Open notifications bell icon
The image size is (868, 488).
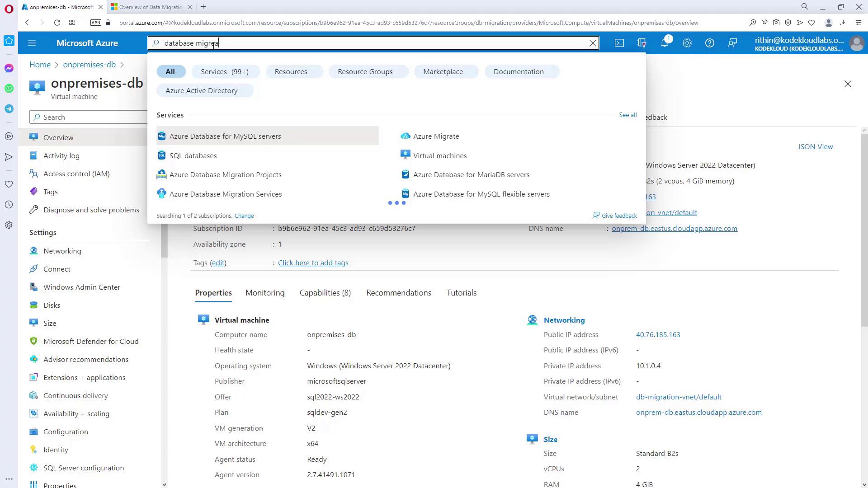pos(664,43)
